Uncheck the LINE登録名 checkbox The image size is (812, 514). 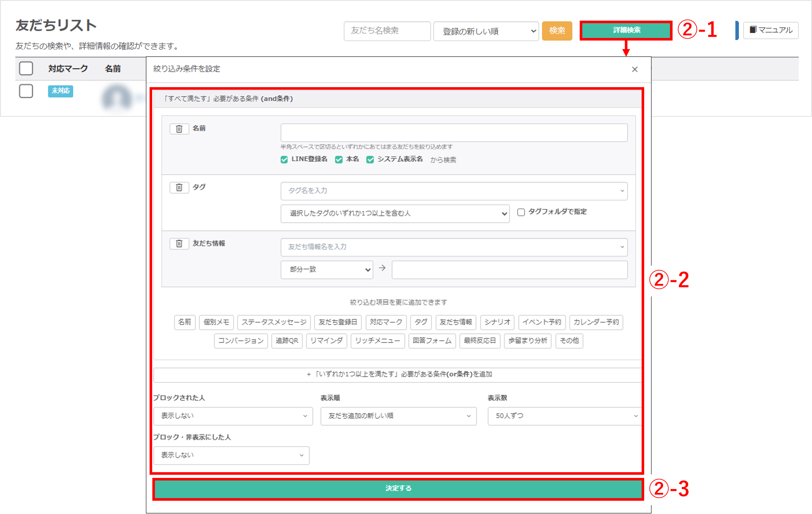284,160
